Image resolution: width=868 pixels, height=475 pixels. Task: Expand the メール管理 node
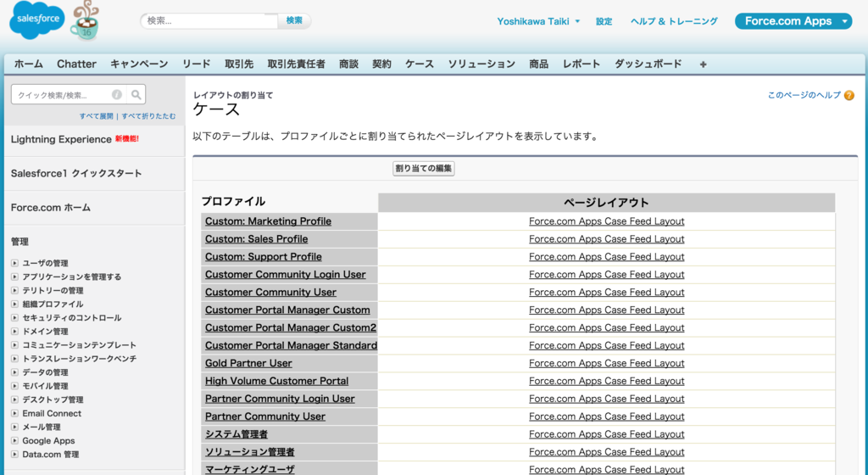(15, 427)
